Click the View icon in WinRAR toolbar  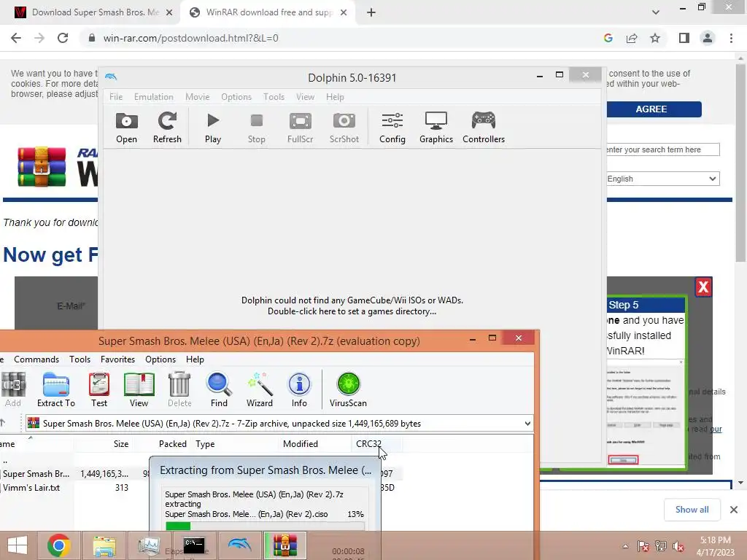tap(139, 389)
